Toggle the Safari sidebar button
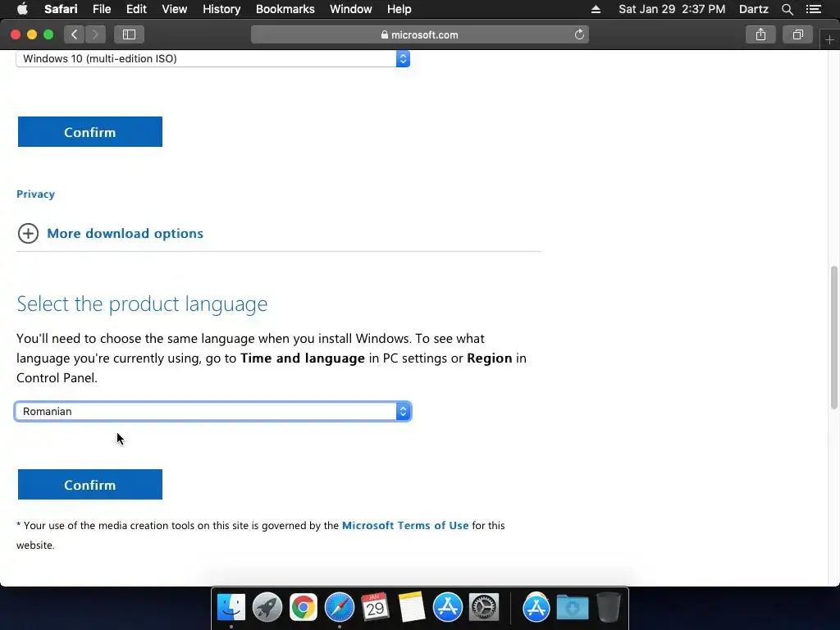The width and height of the screenshot is (840, 630). tap(129, 34)
